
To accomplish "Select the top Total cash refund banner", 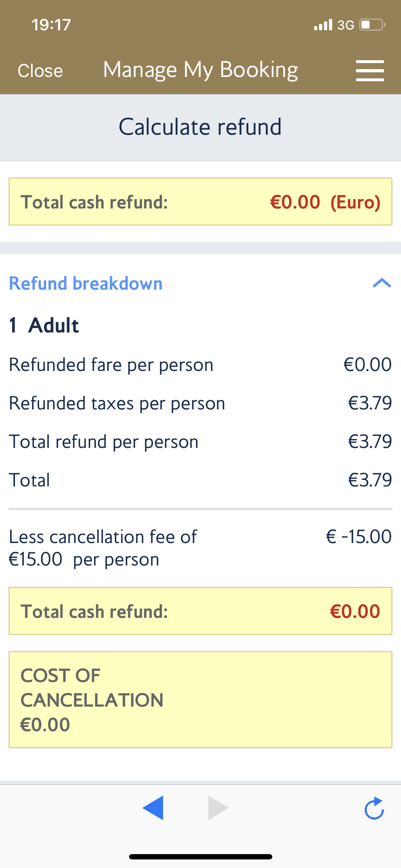I will [x=200, y=202].
